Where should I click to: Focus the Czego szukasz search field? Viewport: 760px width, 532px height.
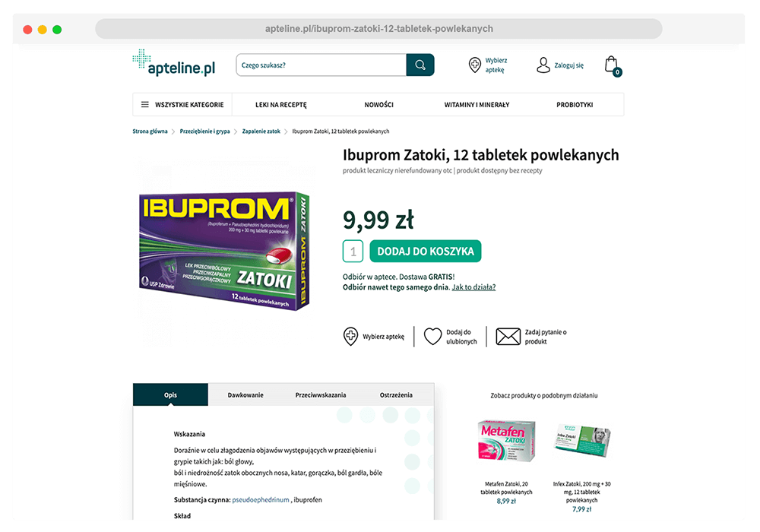pos(321,65)
